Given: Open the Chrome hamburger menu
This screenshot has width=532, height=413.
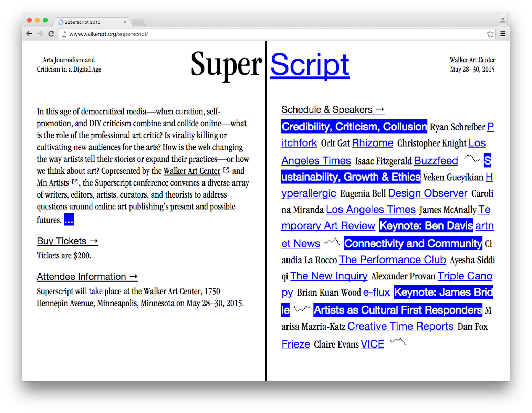Looking at the screenshot, I should coord(503,34).
